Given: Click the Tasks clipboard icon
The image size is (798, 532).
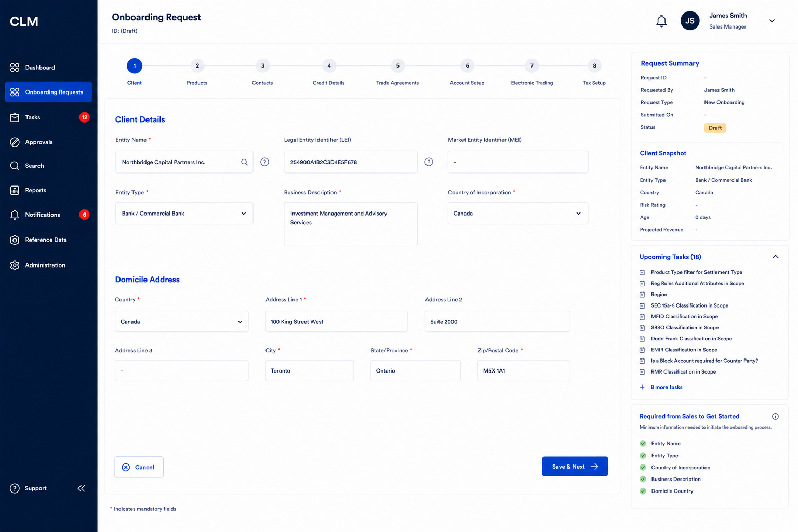Looking at the screenshot, I should click(x=15, y=117).
